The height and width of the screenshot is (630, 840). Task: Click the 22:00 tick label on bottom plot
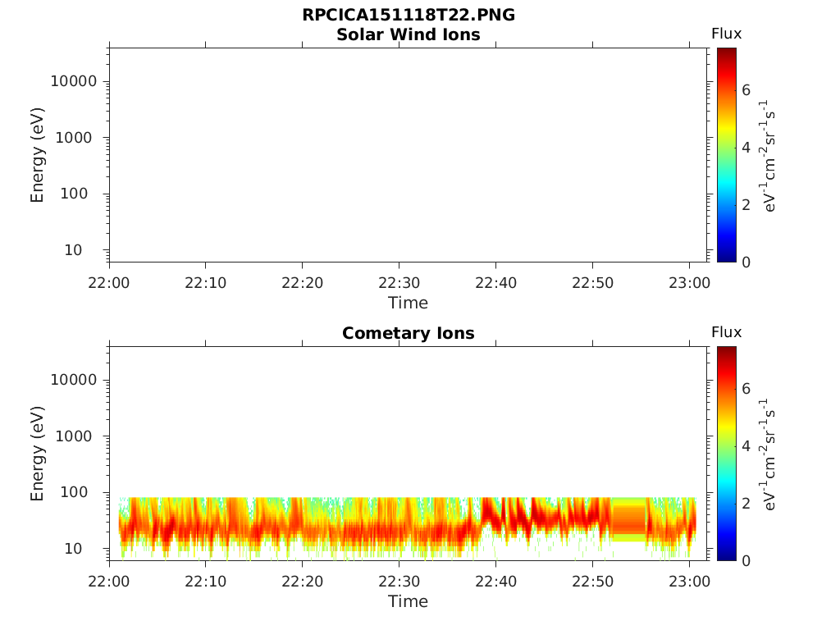tap(109, 582)
